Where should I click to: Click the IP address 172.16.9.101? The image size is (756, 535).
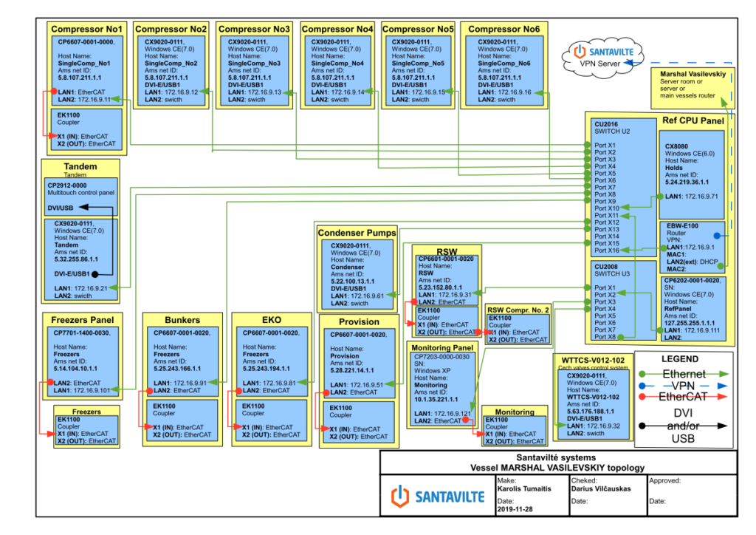click(x=92, y=390)
